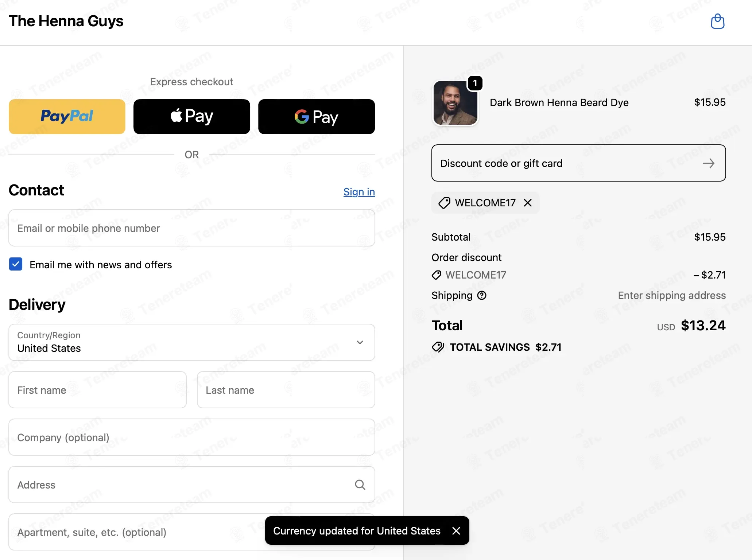Screen dimensions: 752x560
Task: Click the TOTAL SAVINGS tags icon
Action: 438,347
